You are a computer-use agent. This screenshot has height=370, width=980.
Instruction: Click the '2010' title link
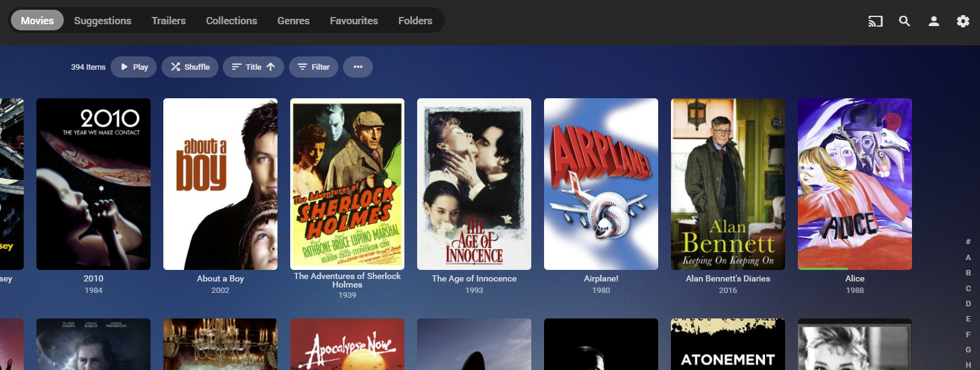pyautogui.click(x=94, y=278)
